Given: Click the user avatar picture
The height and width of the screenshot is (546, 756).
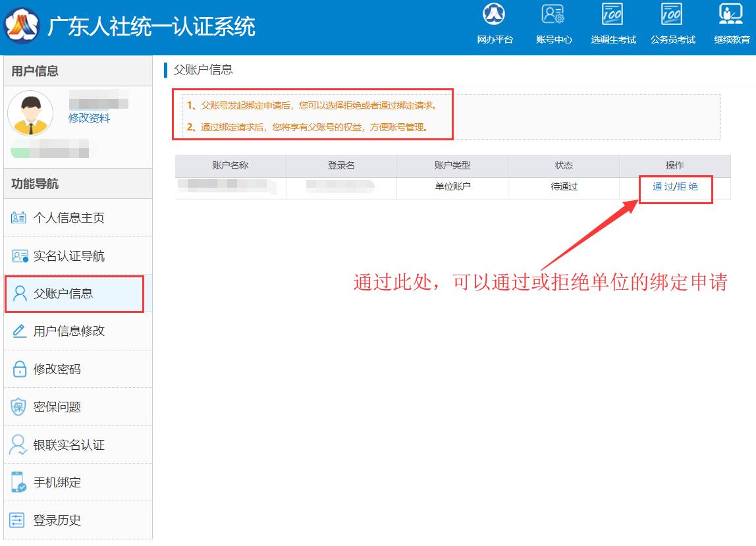Looking at the screenshot, I should tap(30, 113).
